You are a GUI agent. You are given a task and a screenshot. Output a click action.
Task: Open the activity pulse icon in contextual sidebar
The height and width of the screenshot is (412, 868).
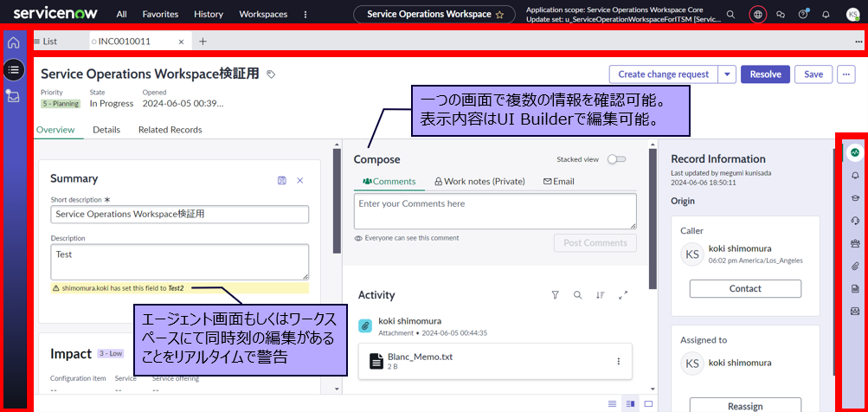[x=855, y=151]
